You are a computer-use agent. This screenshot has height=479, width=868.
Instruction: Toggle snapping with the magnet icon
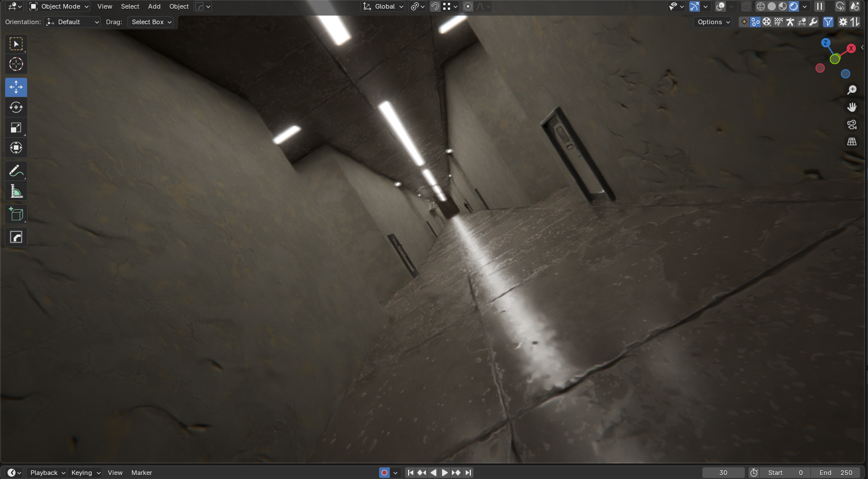(x=434, y=6)
